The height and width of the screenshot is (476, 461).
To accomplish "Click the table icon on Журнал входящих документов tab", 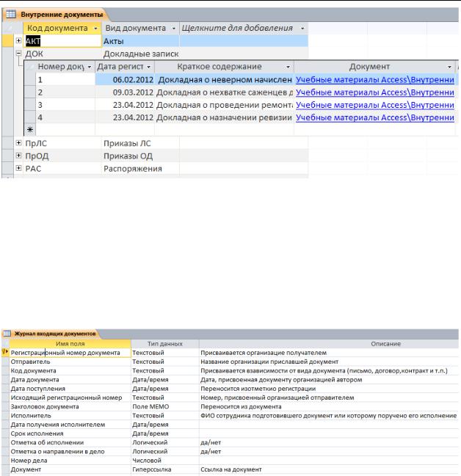I will pyautogui.click(x=7, y=334).
